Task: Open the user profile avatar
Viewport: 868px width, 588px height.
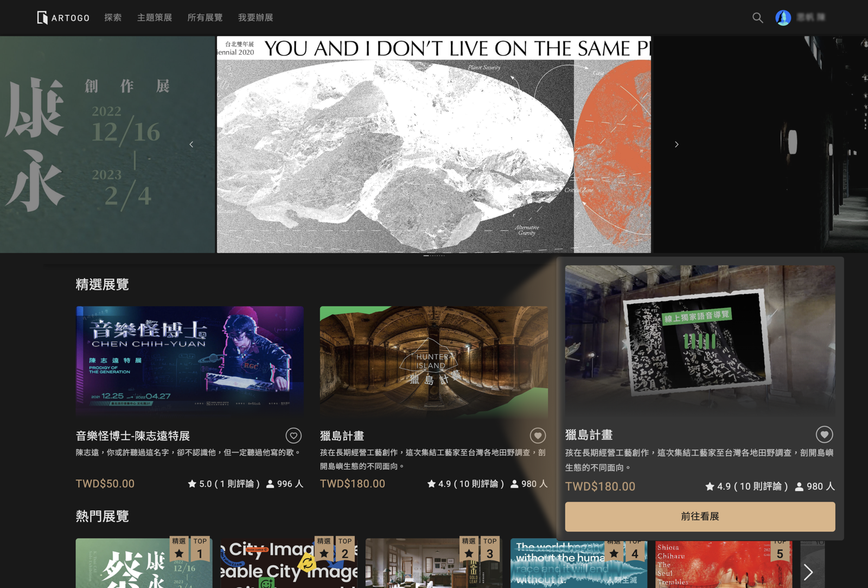Action: coord(783,18)
